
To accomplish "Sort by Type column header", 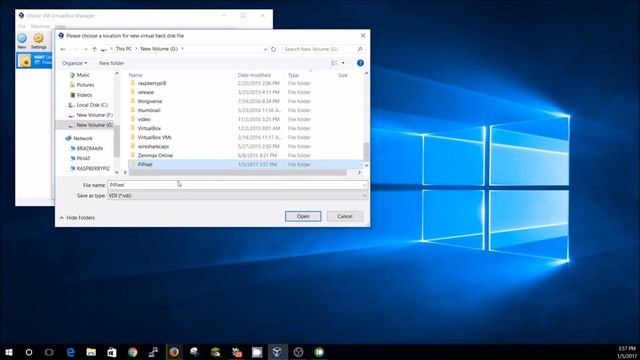I will 293,75.
